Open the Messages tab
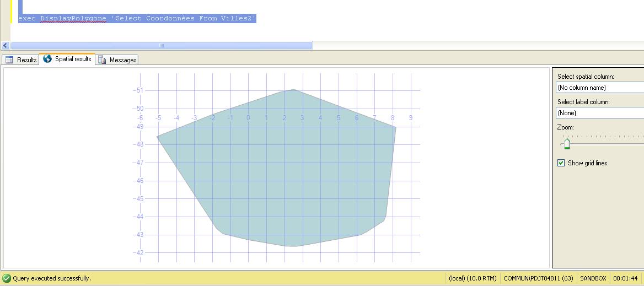Screen dimensions: 644x286 point(122,60)
